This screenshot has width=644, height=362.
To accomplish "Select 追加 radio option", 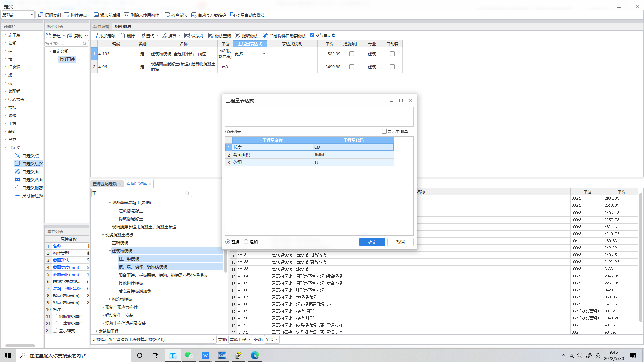I will [x=246, y=242].
